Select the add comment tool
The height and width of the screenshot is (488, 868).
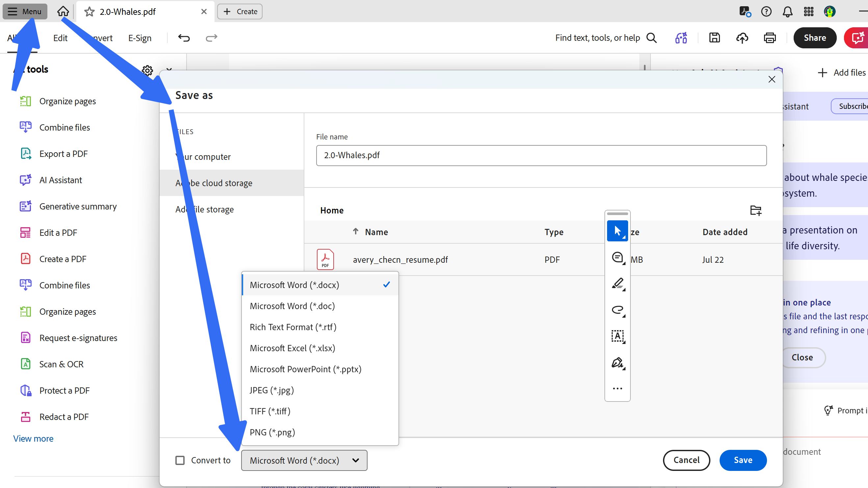(617, 257)
